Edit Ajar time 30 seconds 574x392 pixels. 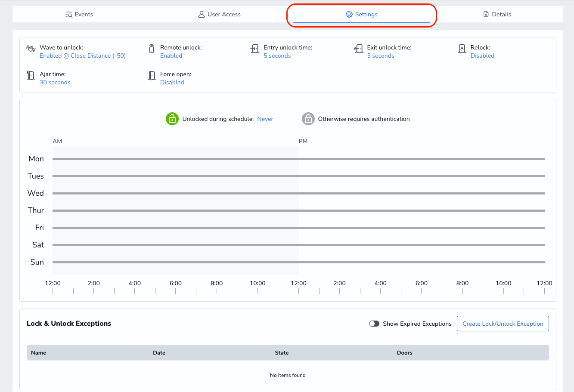(x=55, y=82)
